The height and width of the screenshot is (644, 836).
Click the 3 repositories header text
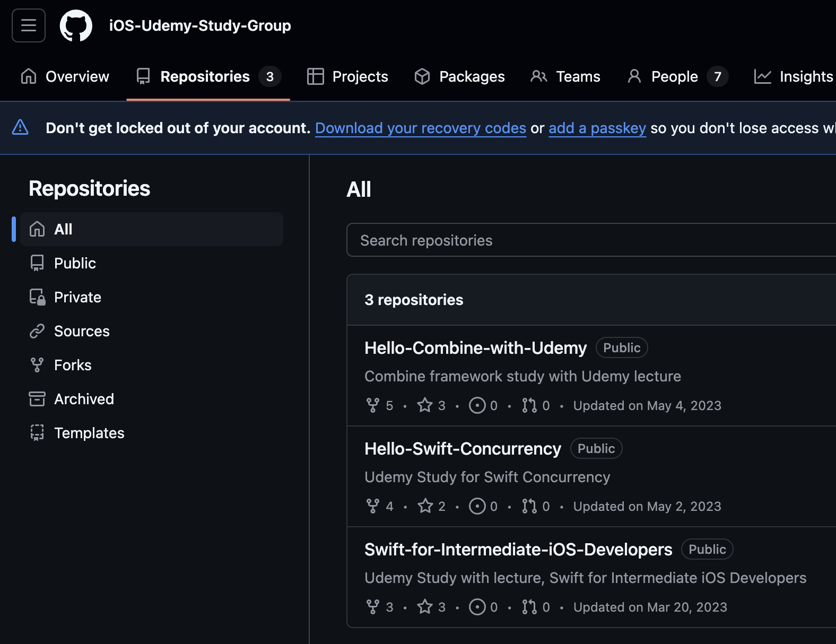pyautogui.click(x=414, y=300)
